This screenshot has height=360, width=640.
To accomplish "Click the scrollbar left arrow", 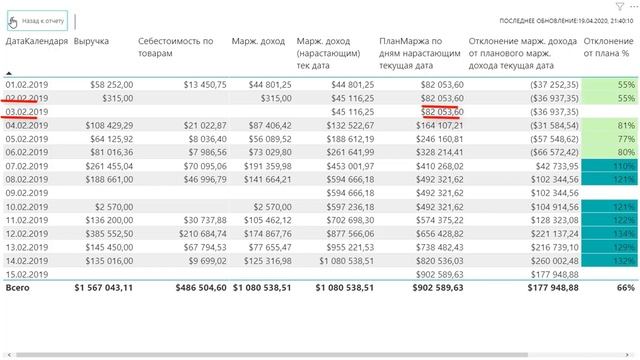I will [9, 355].
